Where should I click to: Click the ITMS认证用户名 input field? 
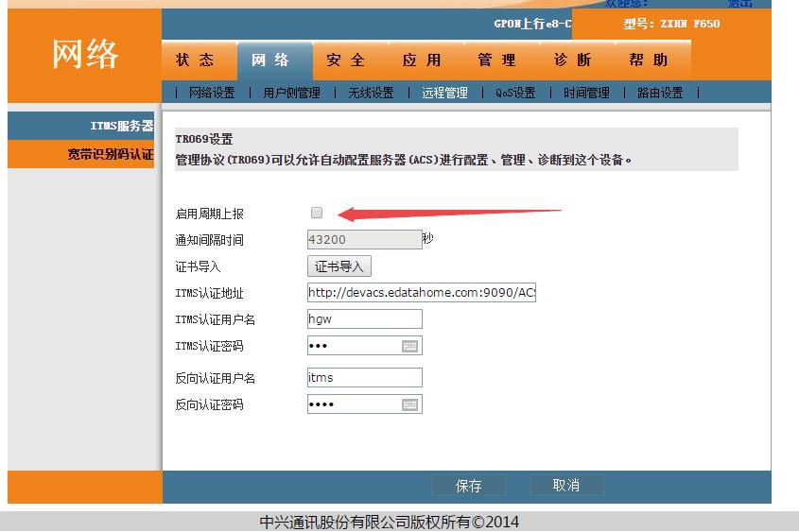click(364, 319)
